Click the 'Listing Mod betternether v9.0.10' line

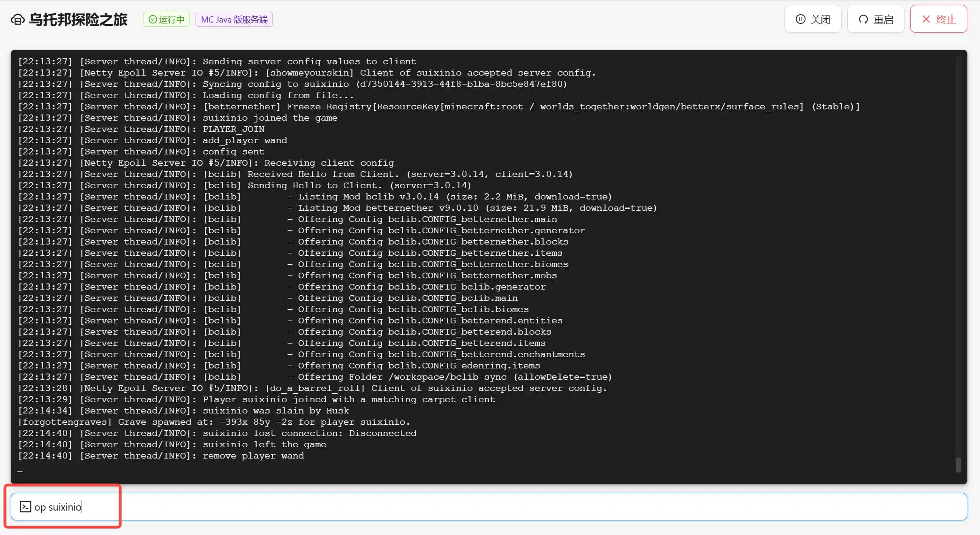338,208
